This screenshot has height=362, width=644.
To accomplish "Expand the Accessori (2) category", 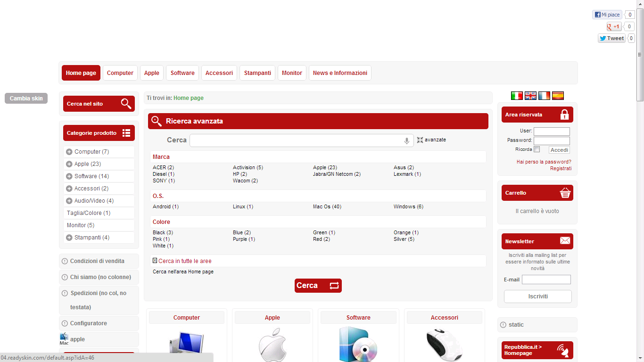I will (69, 189).
